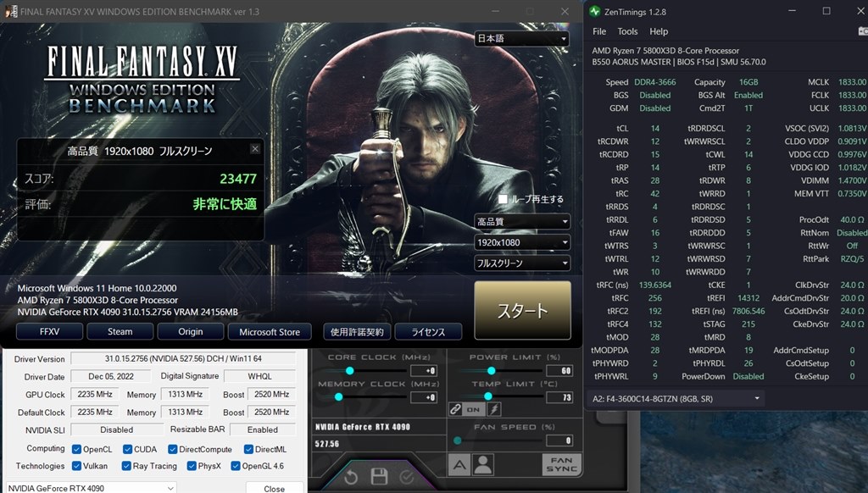
Task: Toggle OpenCL checkbox in GPU-Z
Action: [x=77, y=449]
